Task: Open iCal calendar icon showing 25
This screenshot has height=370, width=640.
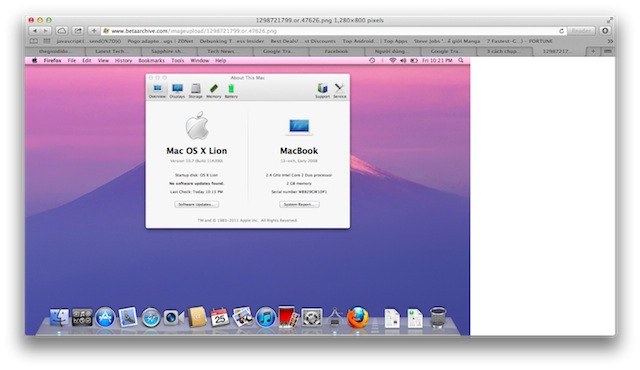Action: (x=220, y=317)
